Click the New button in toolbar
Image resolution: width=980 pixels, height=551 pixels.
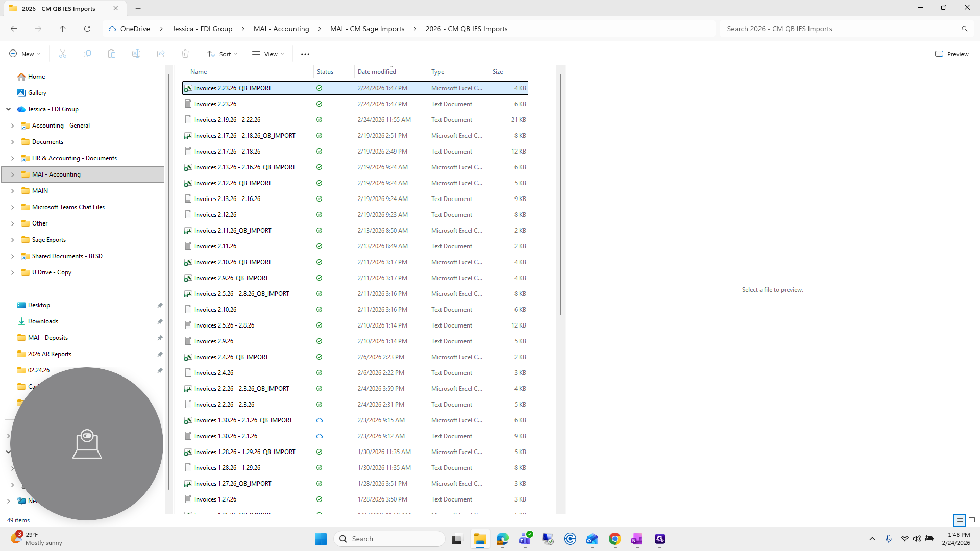point(24,54)
